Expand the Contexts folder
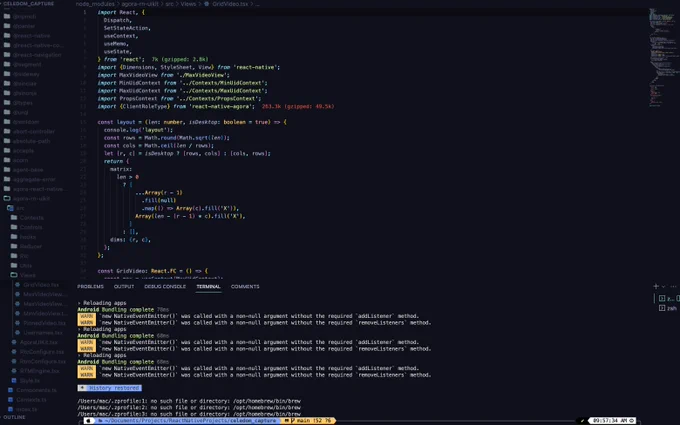This screenshot has width=680, height=425. (x=31, y=218)
